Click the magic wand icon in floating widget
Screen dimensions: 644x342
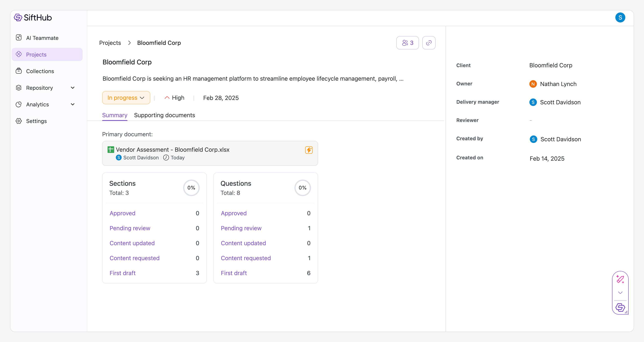click(620, 279)
